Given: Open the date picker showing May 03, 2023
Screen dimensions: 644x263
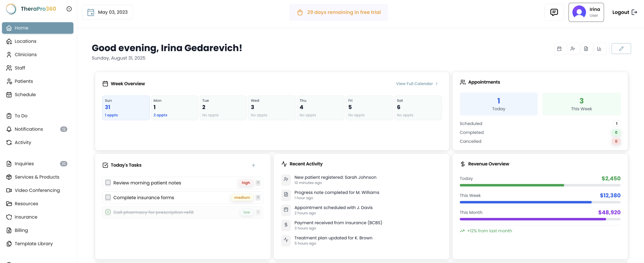Looking at the screenshot, I should click(x=107, y=12).
